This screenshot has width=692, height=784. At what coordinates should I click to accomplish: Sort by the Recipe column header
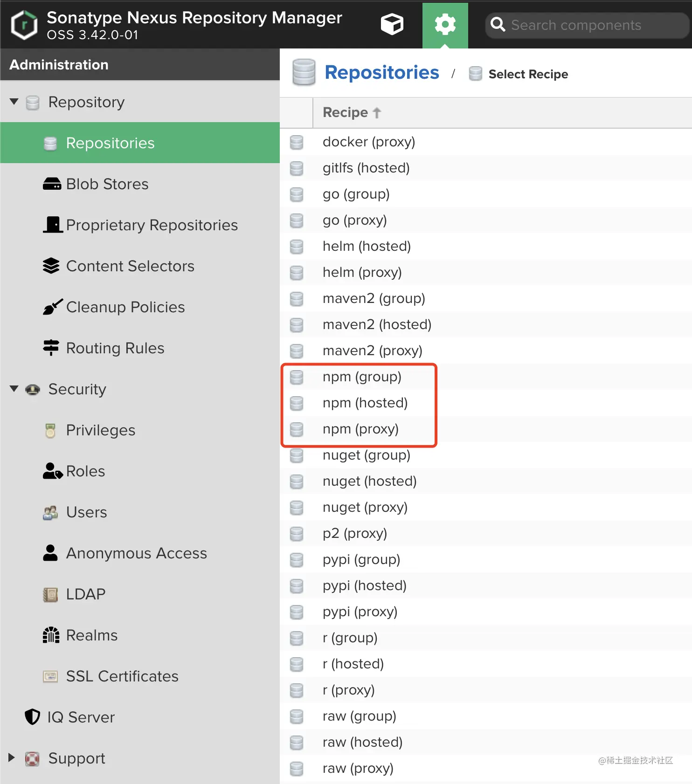(x=352, y=112)
